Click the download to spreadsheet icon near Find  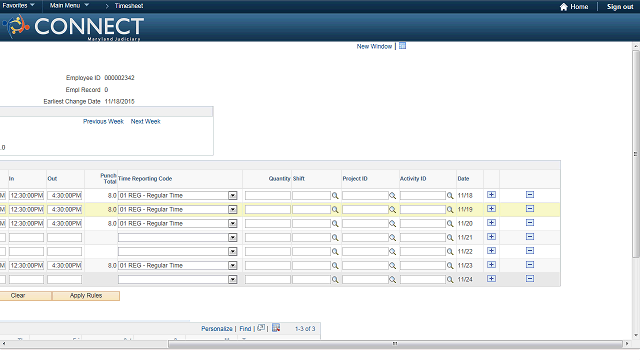tap(276, 328)
